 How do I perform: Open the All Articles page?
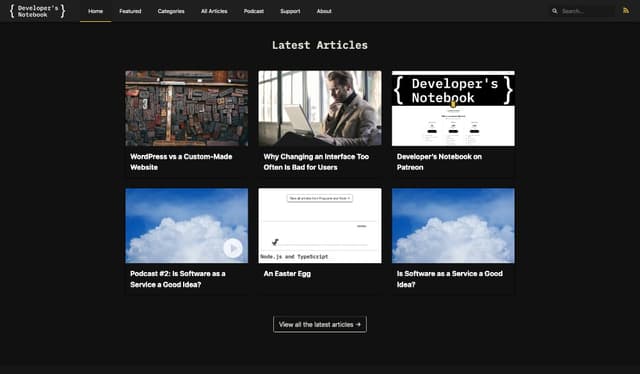pos(214,11)
